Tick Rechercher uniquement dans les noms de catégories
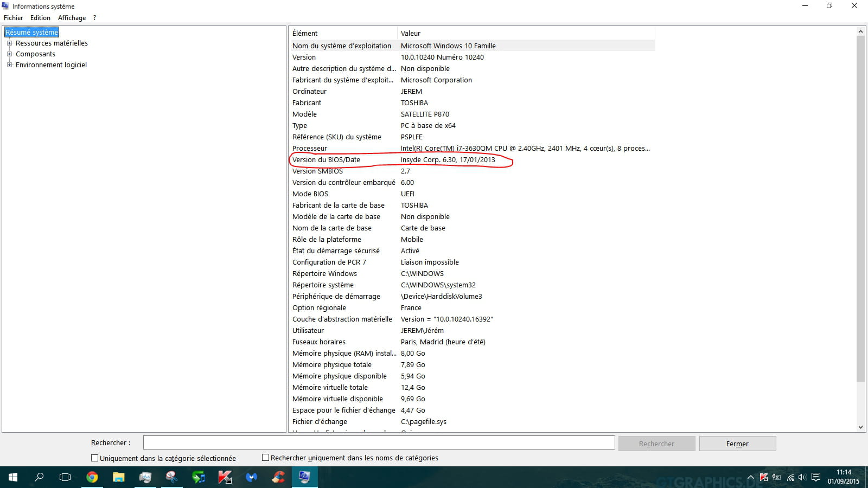This screenshot has width=868, height=488. [266, 458]
